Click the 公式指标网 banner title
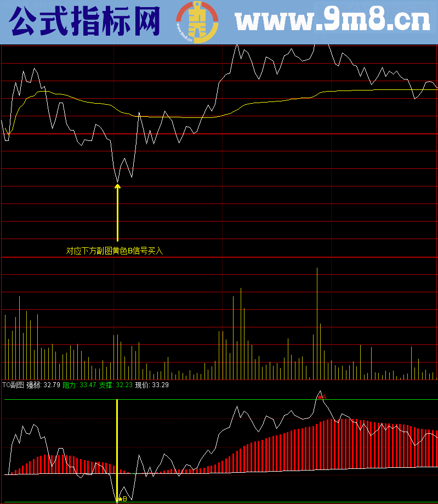 tap(86, 22)
